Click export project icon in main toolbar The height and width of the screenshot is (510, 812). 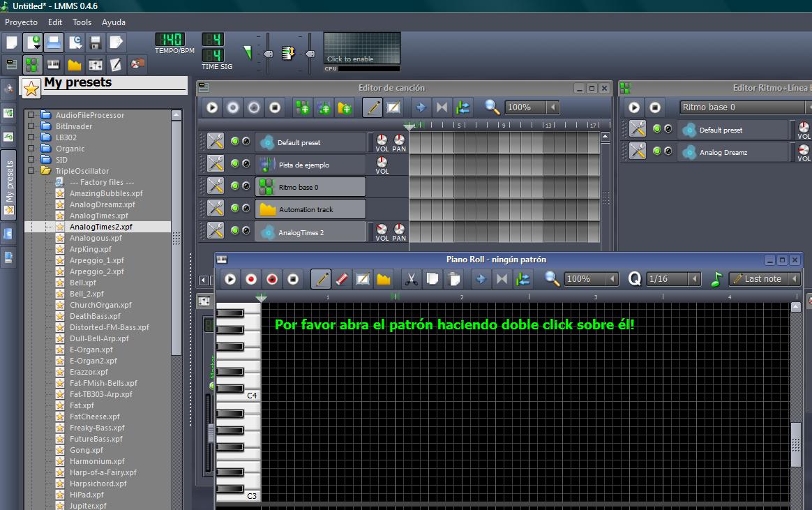pos(116,43)
